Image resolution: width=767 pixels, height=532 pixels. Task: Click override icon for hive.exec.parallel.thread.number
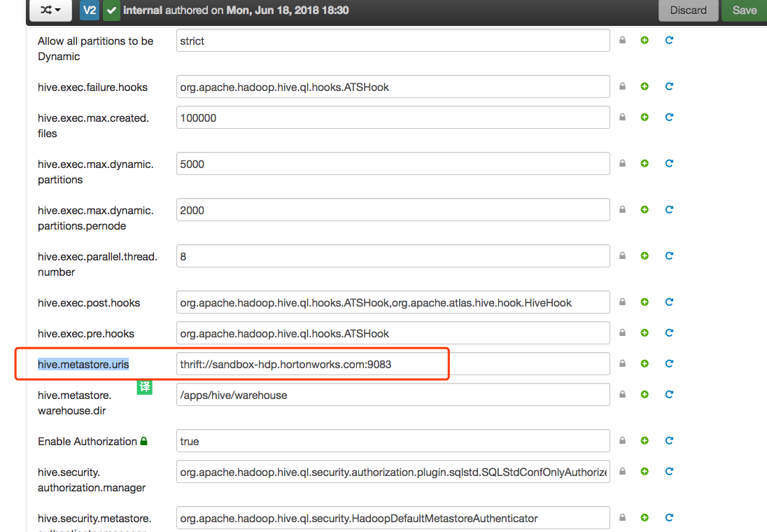(645, 256)
